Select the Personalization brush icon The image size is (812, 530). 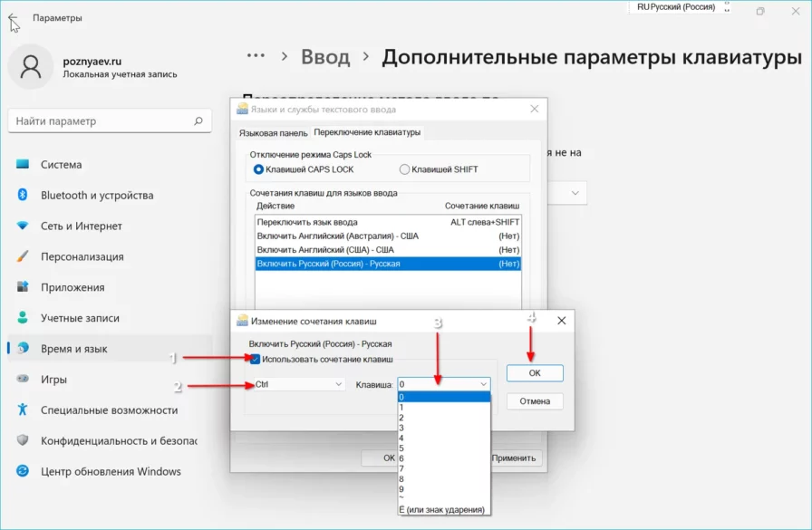click(x=23, y=257)
